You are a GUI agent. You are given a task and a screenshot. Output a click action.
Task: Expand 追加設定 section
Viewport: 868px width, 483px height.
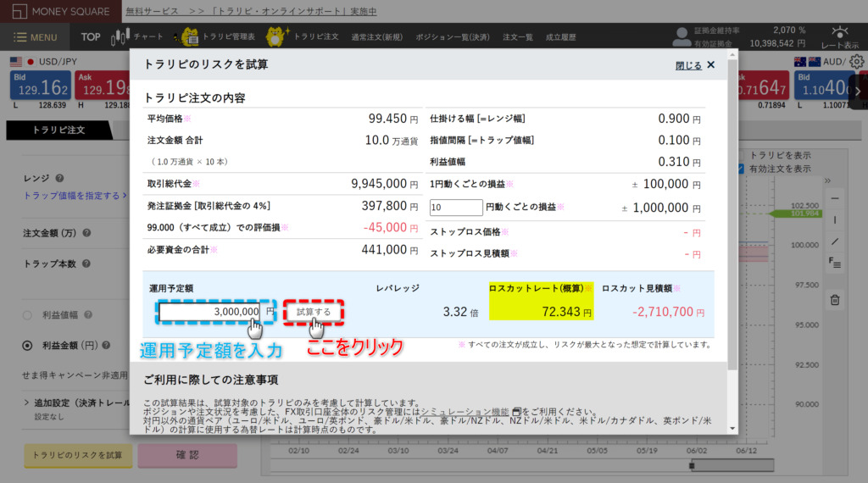(x=76, y=402)
